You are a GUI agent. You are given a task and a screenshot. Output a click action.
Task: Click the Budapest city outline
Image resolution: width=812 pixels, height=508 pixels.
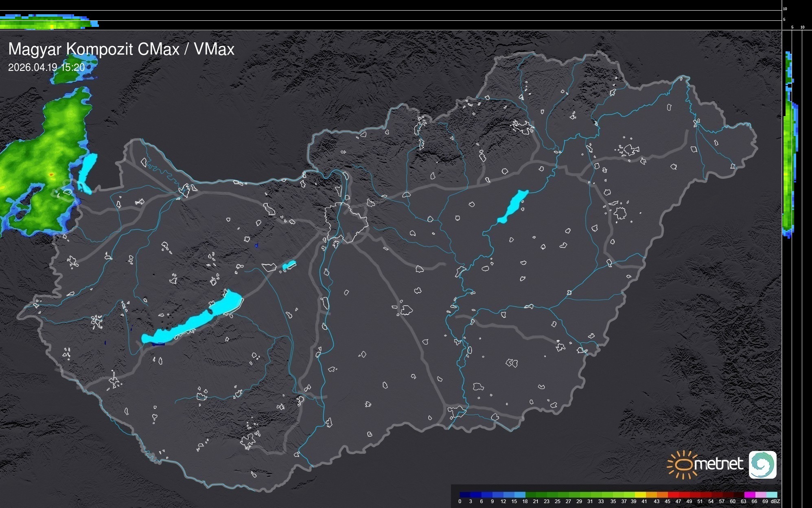[x=346, y=222]
